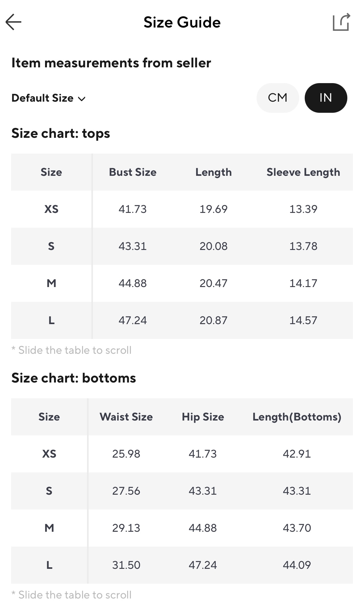Image resolution: width=364 pixels, height=609 pixels.
Task: Tap the chevron beside Default Size
Action: [82, 99]
